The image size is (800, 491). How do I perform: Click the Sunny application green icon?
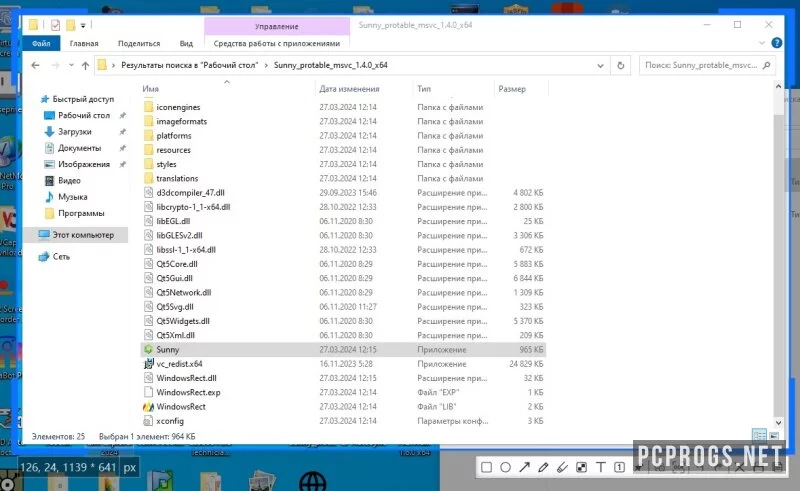(x=148, y=350)
